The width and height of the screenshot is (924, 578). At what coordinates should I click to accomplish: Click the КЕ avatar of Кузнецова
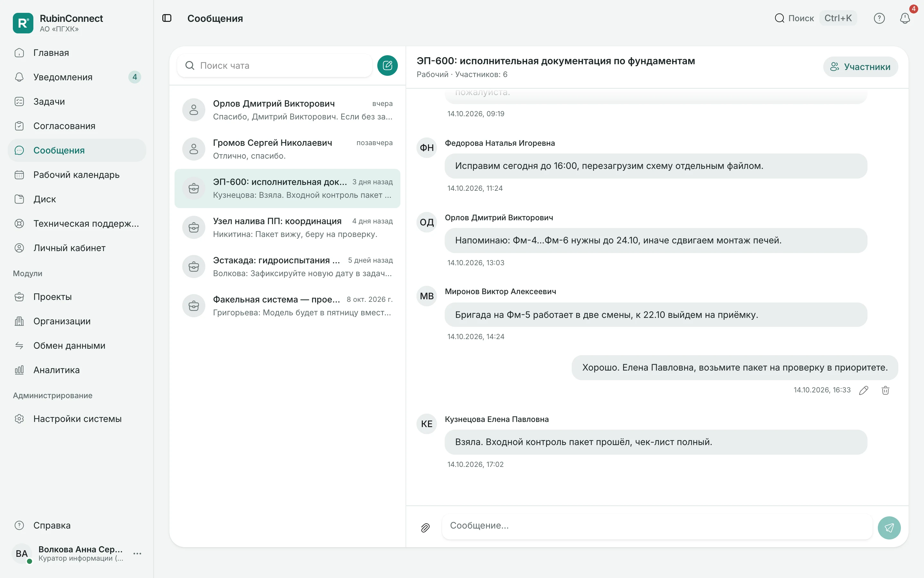426,424
